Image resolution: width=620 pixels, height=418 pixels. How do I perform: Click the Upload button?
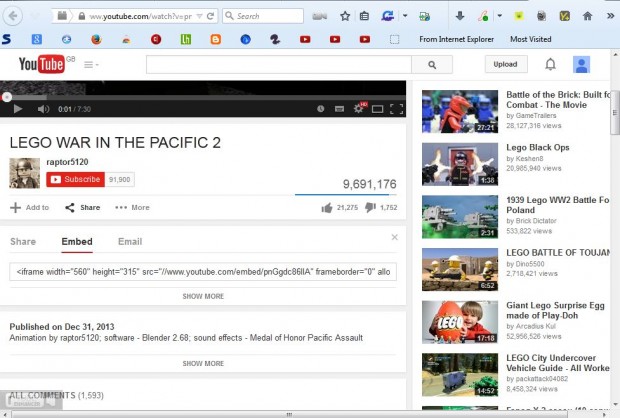[x=506, y=64]
